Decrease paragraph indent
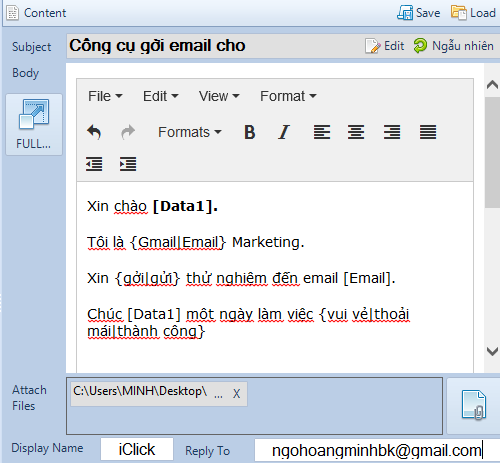The width and height of the screenshot is (500, 463). (x=94, y=164)
